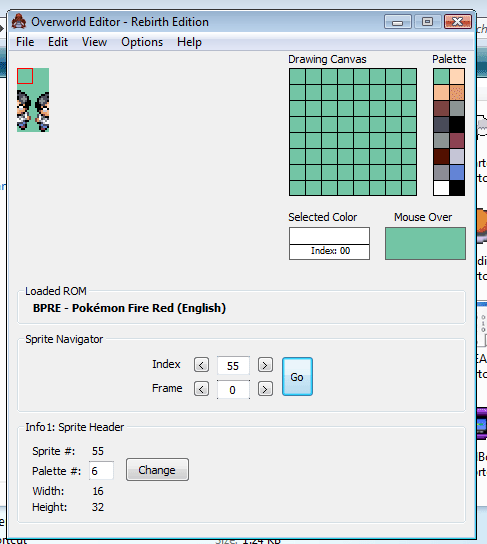Minimize the Overworld Editor window
Image resolution: width=487 pixels, height=544 pixels.
398,22
